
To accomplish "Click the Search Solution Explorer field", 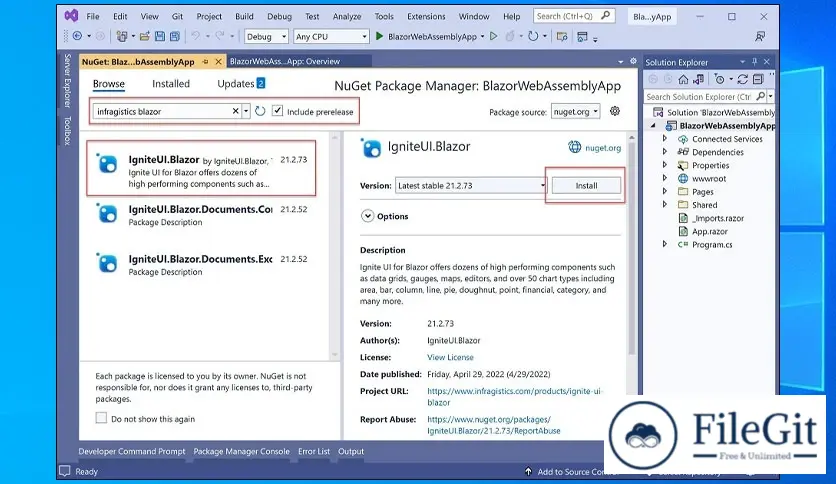I will click(x=698, y=96).
